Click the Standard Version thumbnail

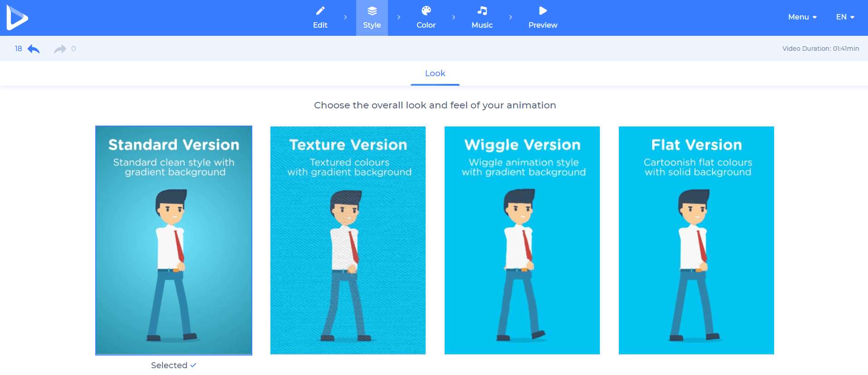(174, 240)
